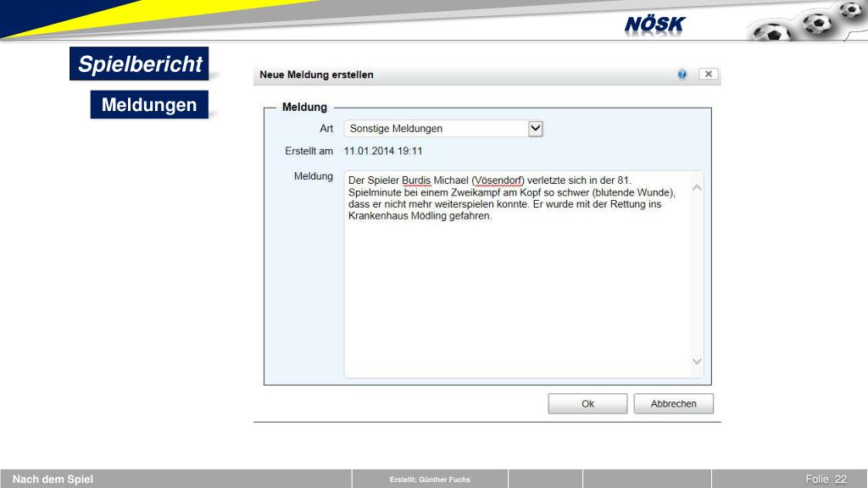Click the Meldungen heading box
868x488 pixels.
(149, 104)
